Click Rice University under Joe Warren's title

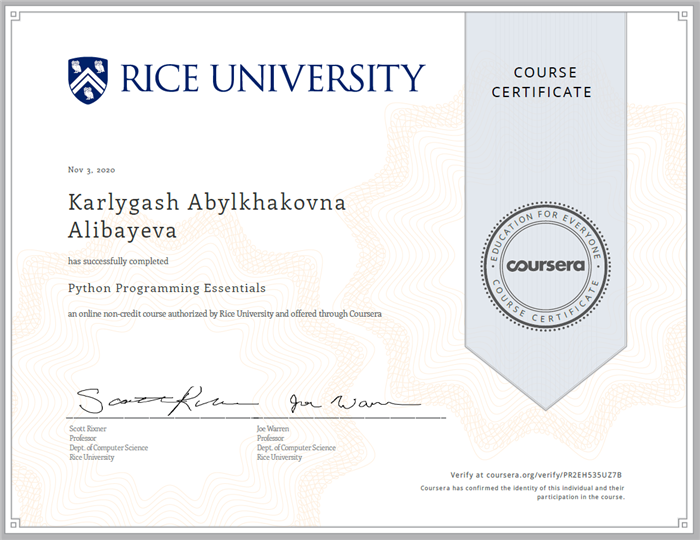281,457
